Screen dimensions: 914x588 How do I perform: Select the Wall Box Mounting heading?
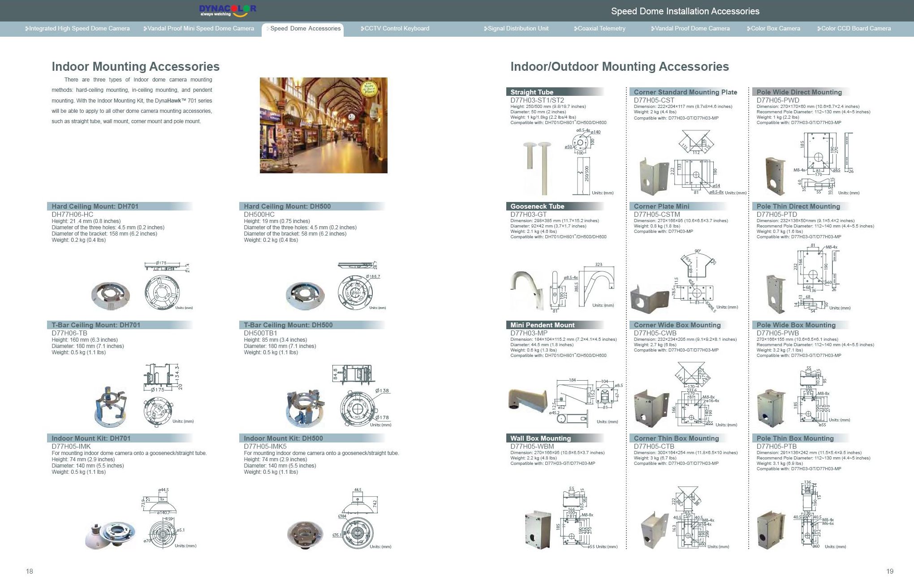[540, 438]
